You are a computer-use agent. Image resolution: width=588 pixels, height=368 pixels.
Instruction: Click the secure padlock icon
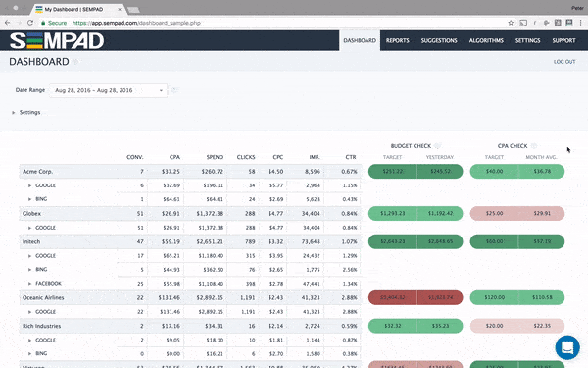click(x=43, y=23)
